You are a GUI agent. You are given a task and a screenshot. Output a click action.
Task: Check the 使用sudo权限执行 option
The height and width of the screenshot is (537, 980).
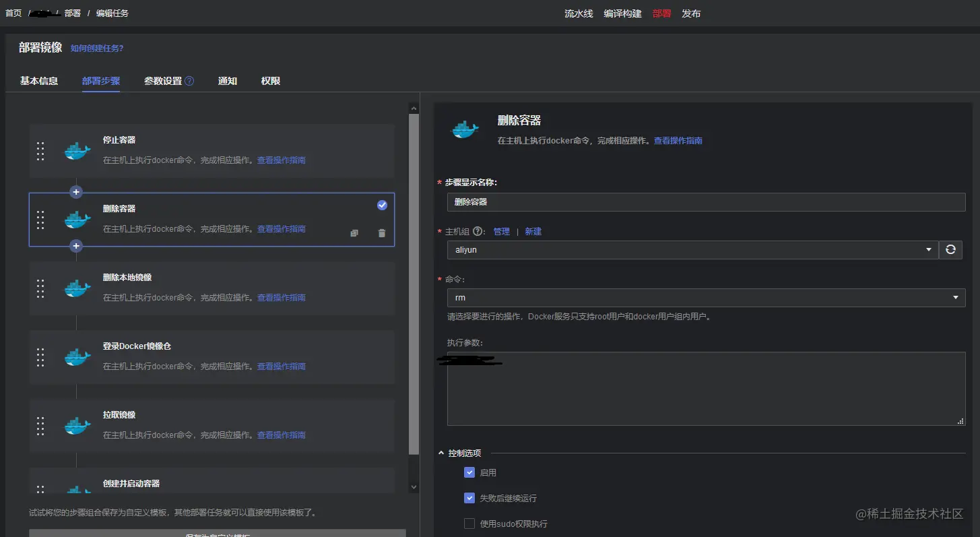(x=469, y=524)
